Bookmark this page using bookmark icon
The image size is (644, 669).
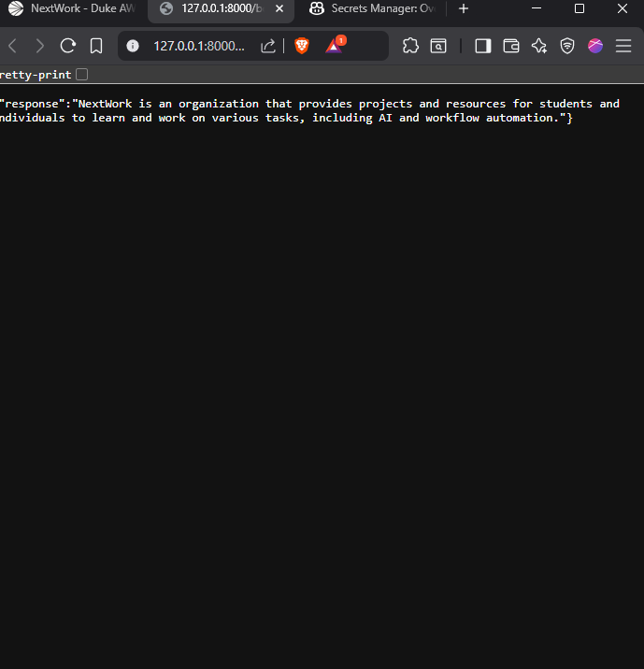(96, 46)
